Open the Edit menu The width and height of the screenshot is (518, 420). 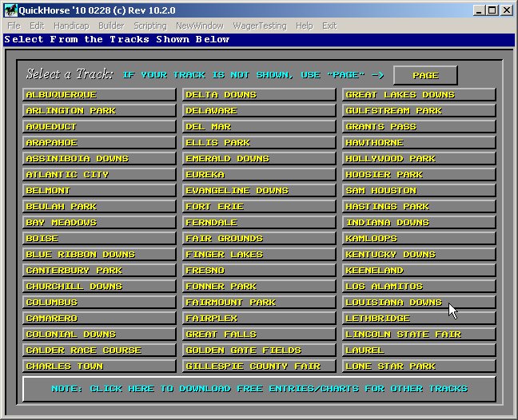37,26
